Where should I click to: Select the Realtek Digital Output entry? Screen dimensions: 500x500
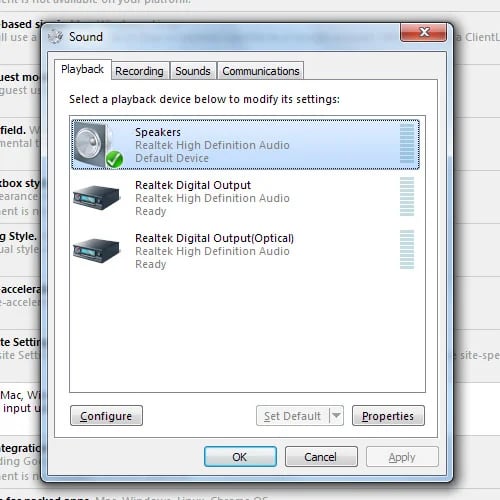coord(245,197)
